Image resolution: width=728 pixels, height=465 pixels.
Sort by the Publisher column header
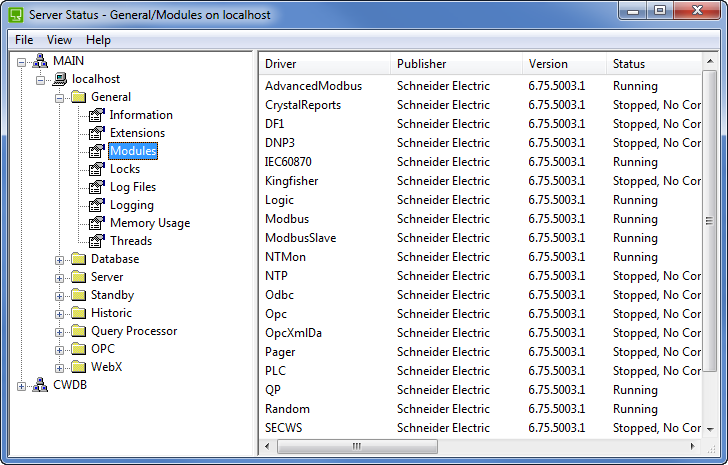[456, 64]
